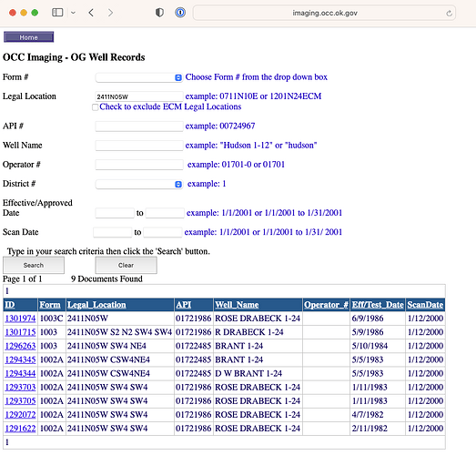
Task: Check the exclude ECM Legal Locations box
Action: pyautogui.click(x=95, y=107)
